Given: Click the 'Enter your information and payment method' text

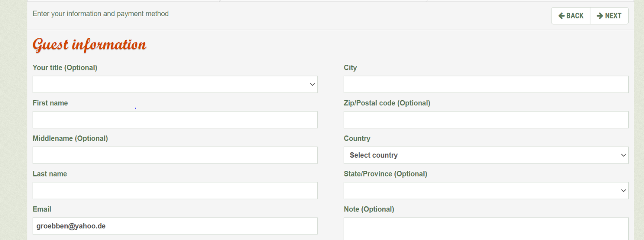Looking at the screenshot, I should click(101, 14).
